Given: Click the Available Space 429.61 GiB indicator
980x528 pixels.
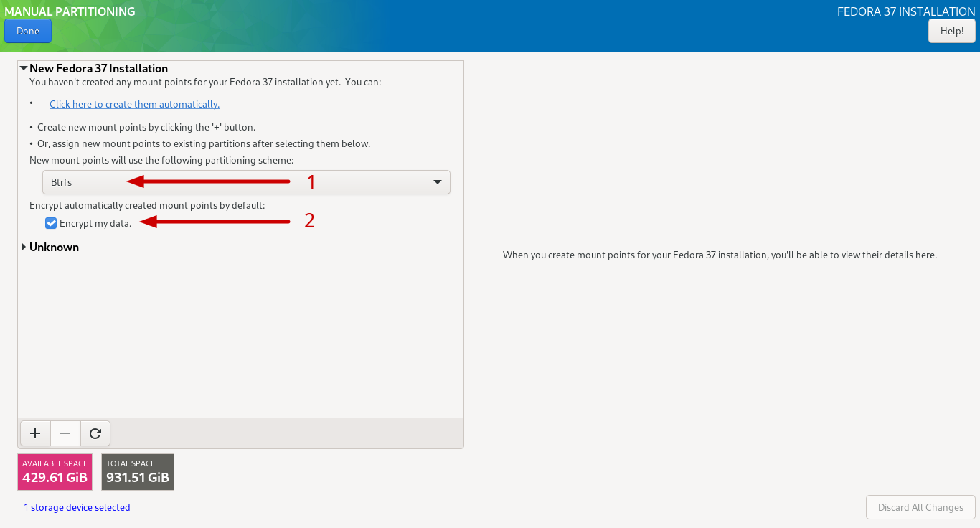Looking at the screenshot, I should pyautogui.click(x=55, y=472).
